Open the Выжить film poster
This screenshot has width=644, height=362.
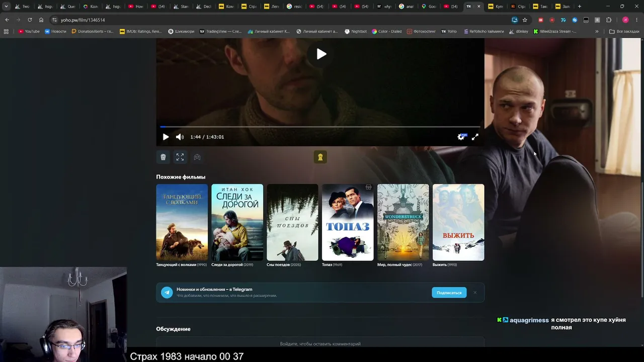tap(458, 222)
